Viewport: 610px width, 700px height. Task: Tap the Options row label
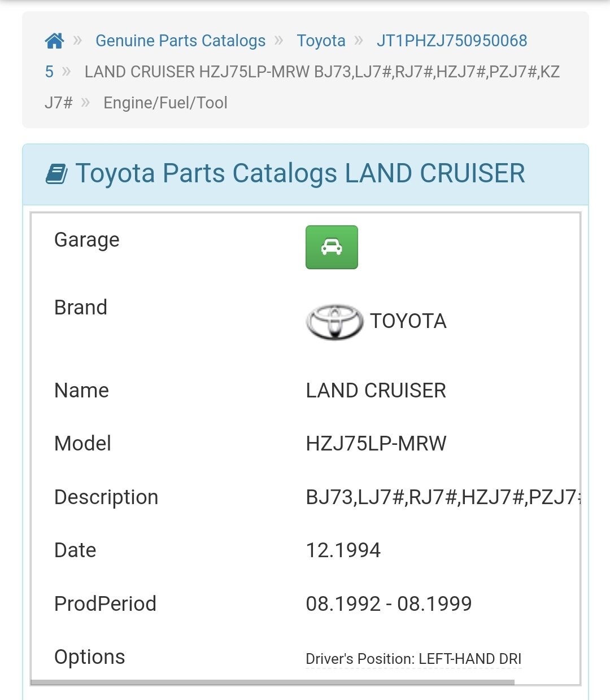click(90, 657)
